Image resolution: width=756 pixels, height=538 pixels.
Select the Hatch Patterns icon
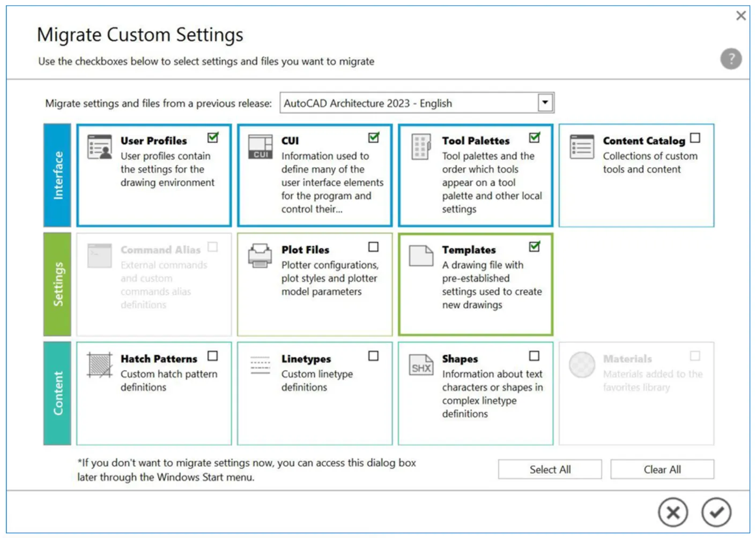tap(99, 364)
